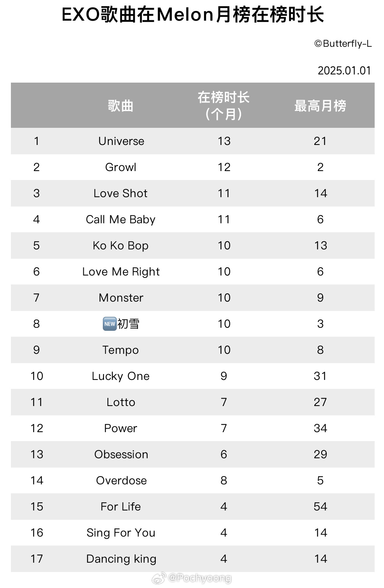Select the 在榜时长 (个月) column header
Screen dimensions: 384x588
click(x=224, y=106)
